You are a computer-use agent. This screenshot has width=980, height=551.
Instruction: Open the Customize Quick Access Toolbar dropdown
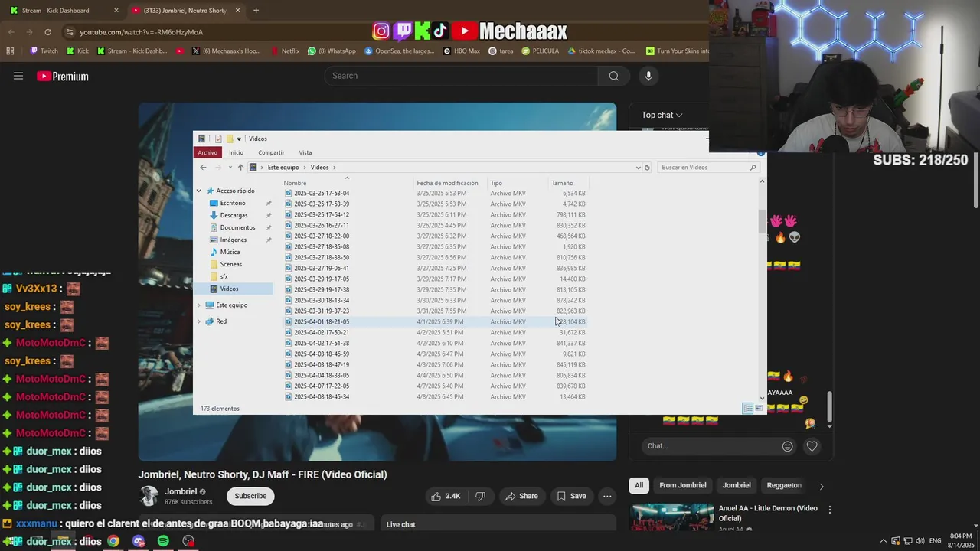pyautogui.click(x=239, y=139)
